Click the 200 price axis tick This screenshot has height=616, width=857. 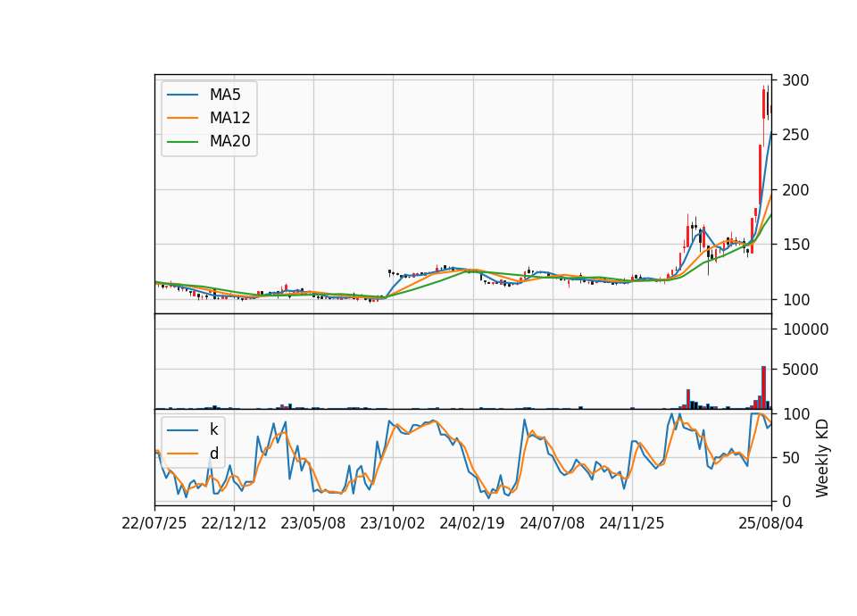(795, 190)
